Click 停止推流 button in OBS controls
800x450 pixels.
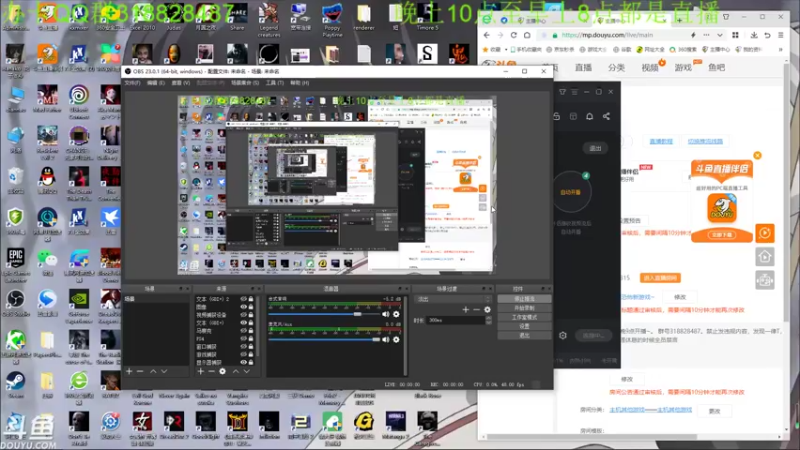point(524,299)
